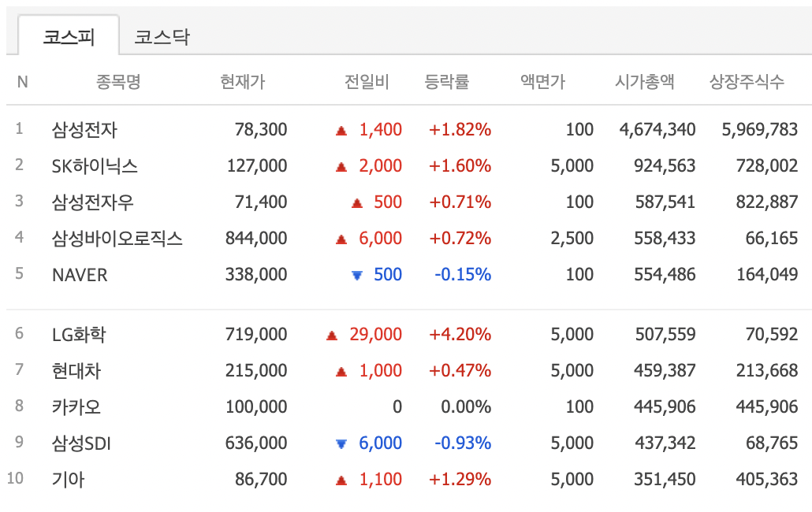Click the market cap value 4,674,340

click(657, 129)
